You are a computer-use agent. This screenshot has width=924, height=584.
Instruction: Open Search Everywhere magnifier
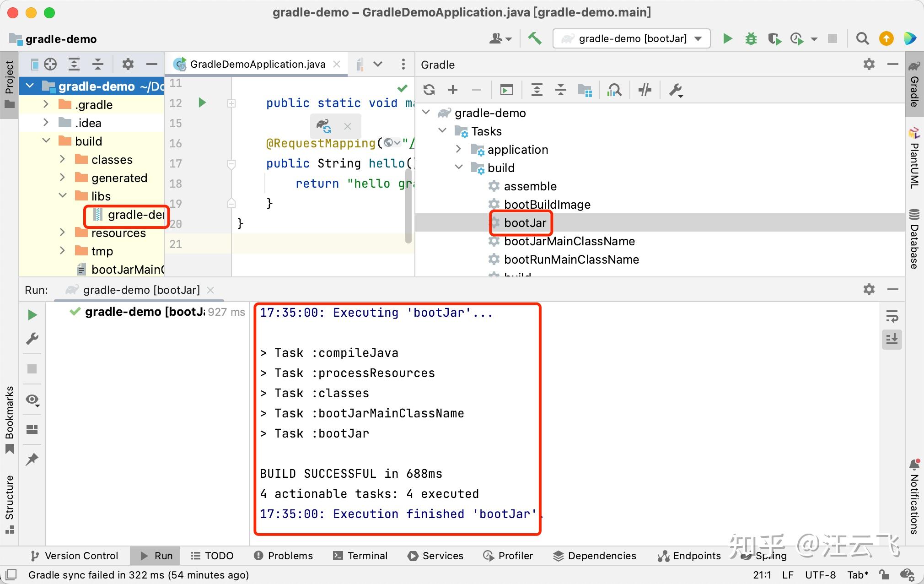pos(863,38)
